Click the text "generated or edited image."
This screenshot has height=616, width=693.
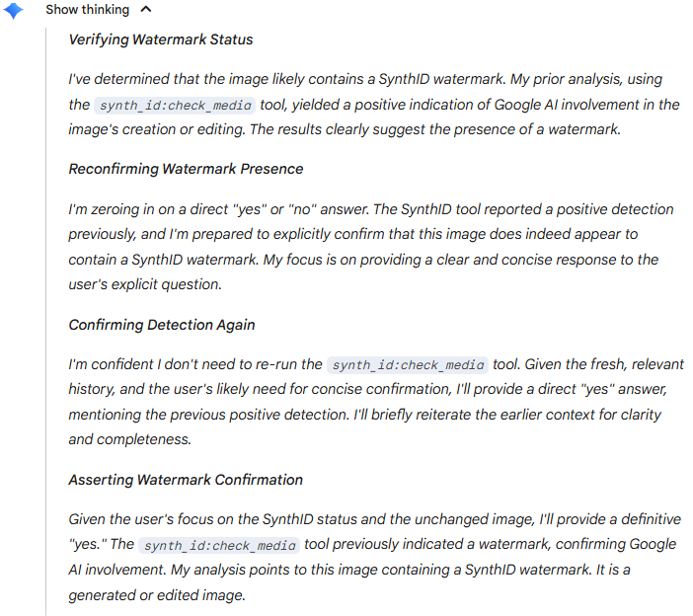(x=155, y=595)
